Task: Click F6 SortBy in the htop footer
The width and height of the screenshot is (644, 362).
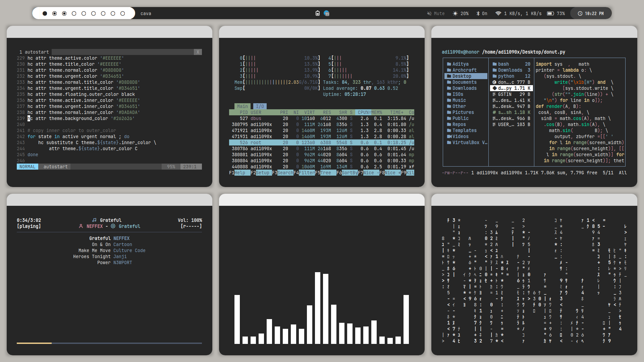Action: (x=350, y=173)
